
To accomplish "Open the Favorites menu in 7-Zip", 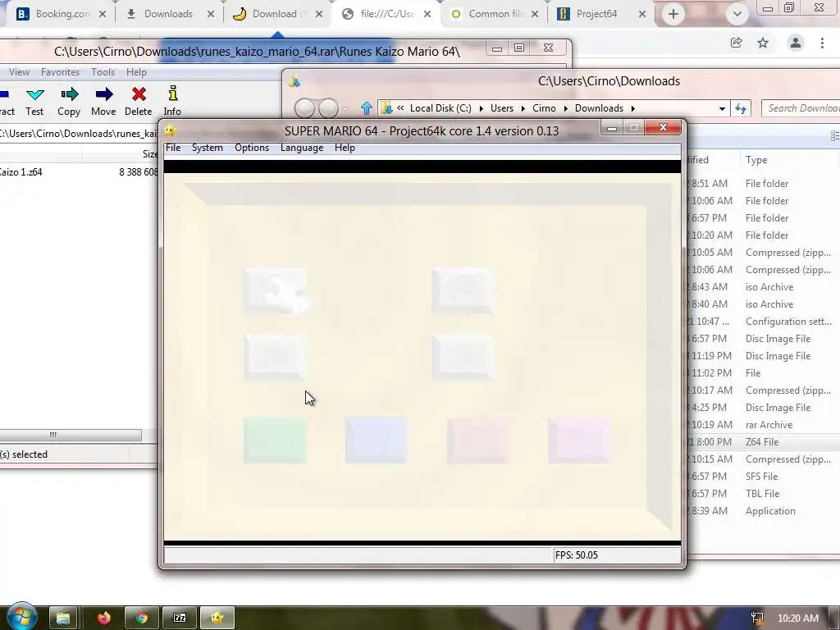I will [60, 72].
